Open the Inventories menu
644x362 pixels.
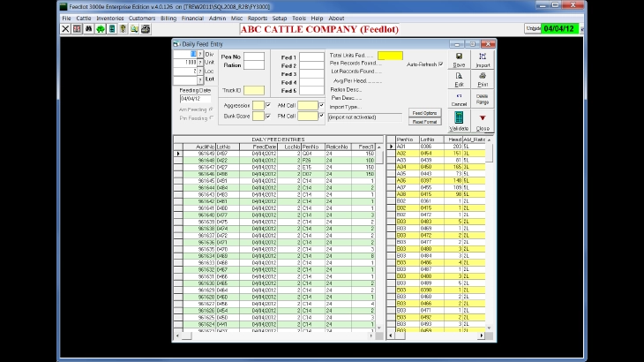pyautogui.click(x=109, y=18)
